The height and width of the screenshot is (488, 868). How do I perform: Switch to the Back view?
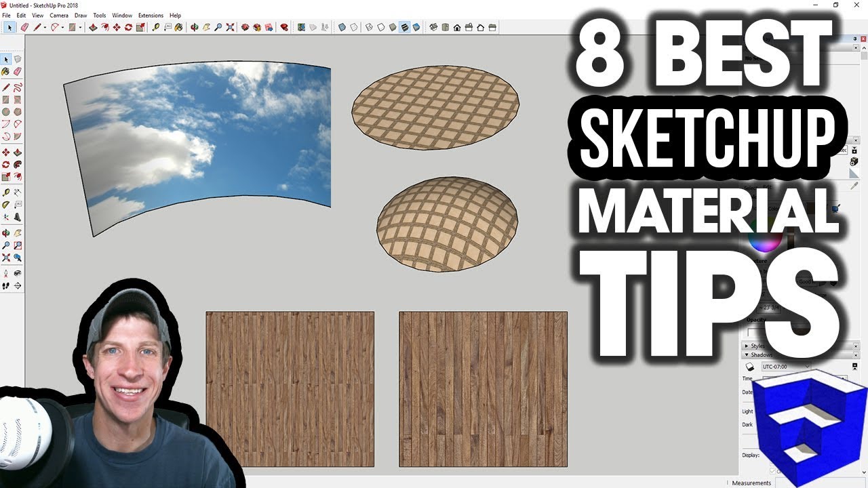point(480,28)
